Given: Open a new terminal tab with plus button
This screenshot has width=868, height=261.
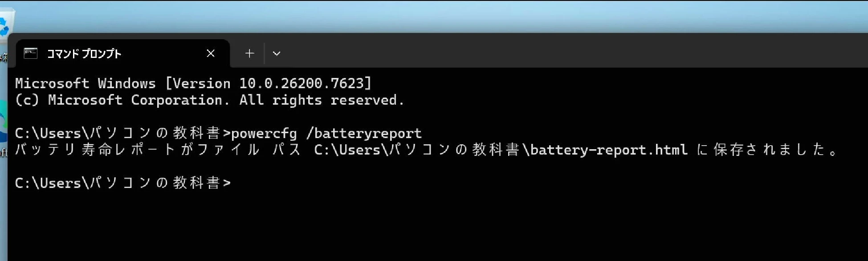Looking at the screenshot, I should point(249,53).
